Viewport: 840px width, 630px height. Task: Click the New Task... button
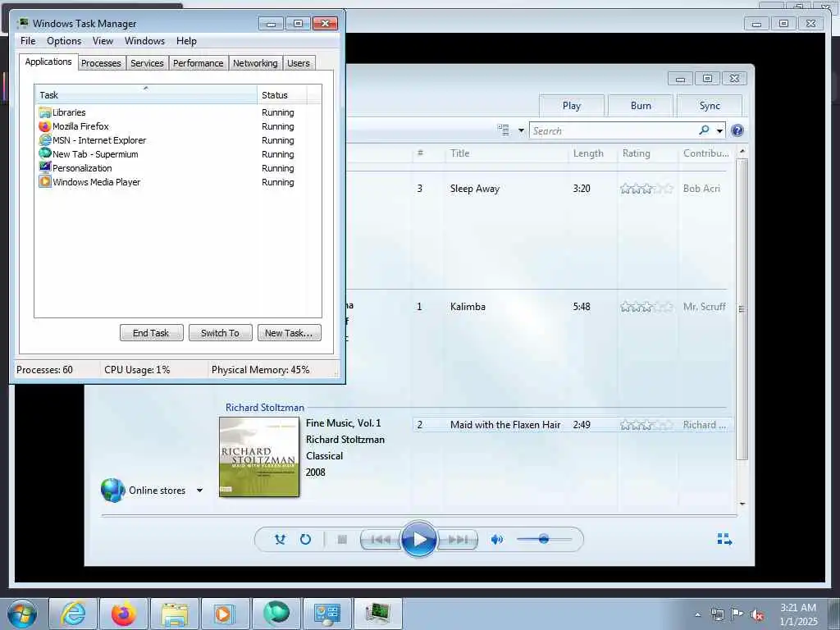289,333
